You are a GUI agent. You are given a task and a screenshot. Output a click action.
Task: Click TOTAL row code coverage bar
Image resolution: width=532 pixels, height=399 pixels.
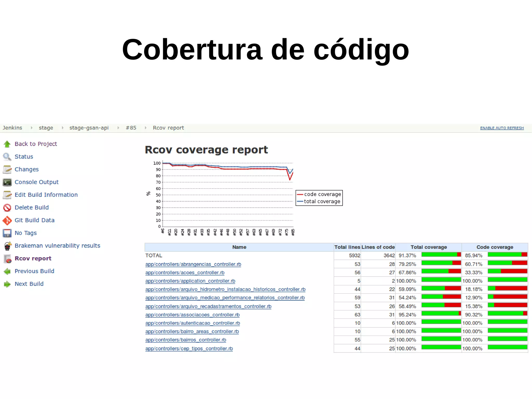tap(508, 255)
